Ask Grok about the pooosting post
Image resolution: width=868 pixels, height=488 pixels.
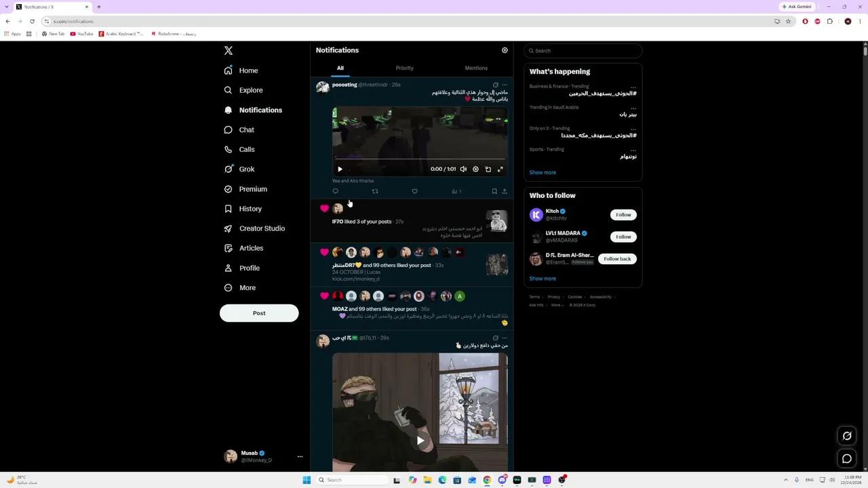[495, 85]
